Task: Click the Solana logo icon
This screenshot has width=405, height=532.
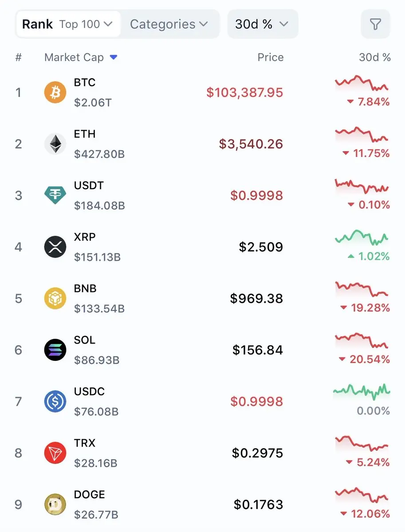Action: click(x=55, y=350)
